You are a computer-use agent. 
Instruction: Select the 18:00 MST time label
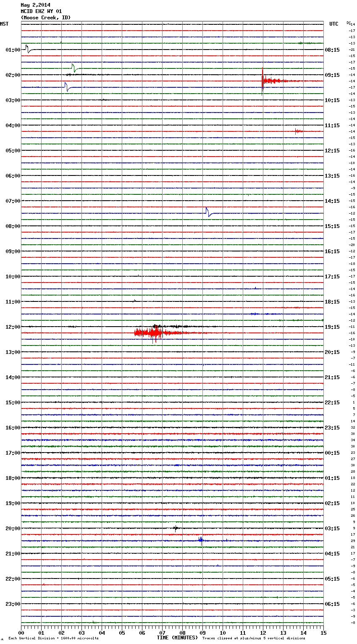point(13,478)
